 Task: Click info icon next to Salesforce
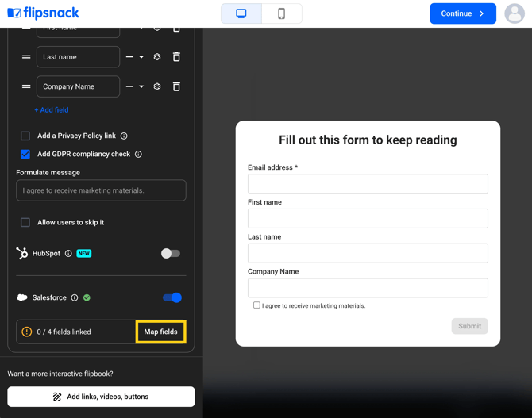pyautogui.click(x=75, y=298)
